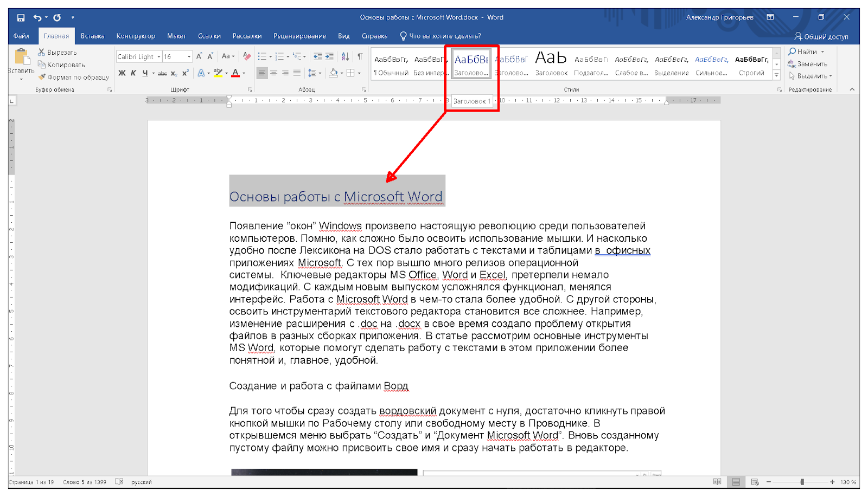Open the font name dropdown (Calibri Light)
Viewport: 868px width, 497px height.
pyautogui.click(x=158, y=56)
